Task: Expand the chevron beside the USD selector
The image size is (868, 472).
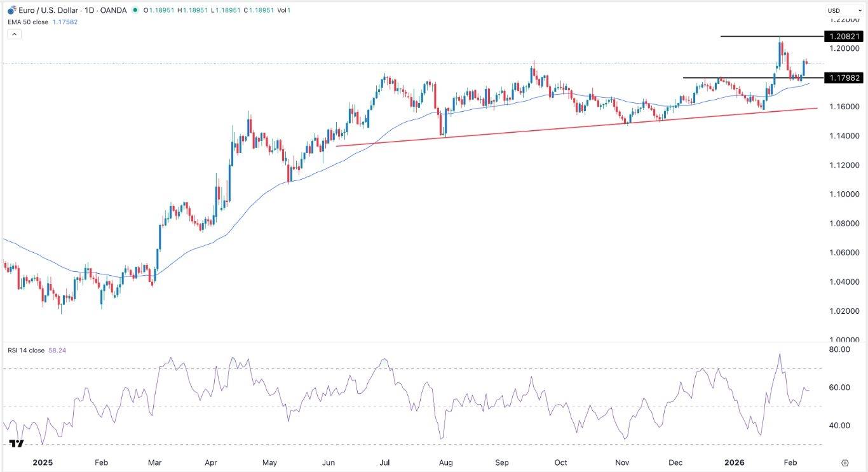Action: pyautogui.click(x=861, y=10)
